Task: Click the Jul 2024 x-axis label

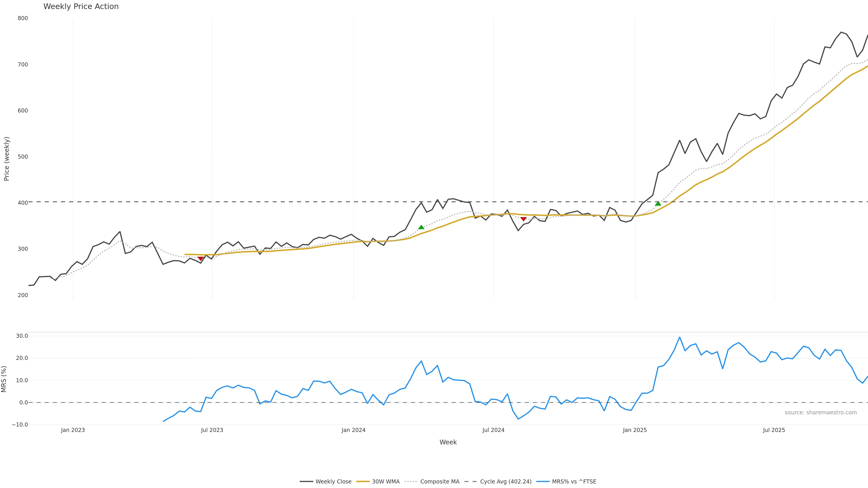Action: (493, 430)
